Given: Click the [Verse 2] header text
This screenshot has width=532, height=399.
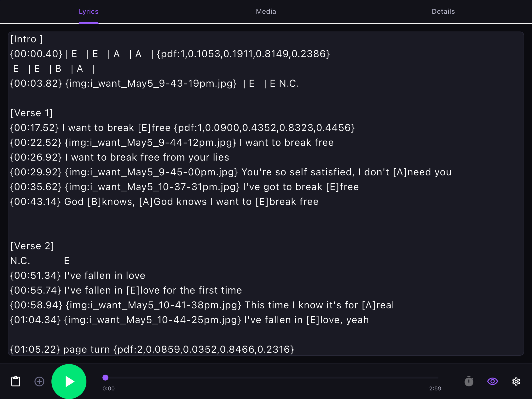Looking at the screenshot, I should click(32, 246).
